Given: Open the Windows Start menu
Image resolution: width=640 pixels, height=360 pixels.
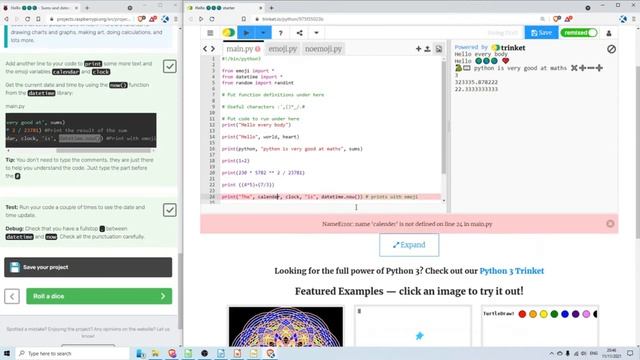Looking at the screenshot, I should point(7,353).
